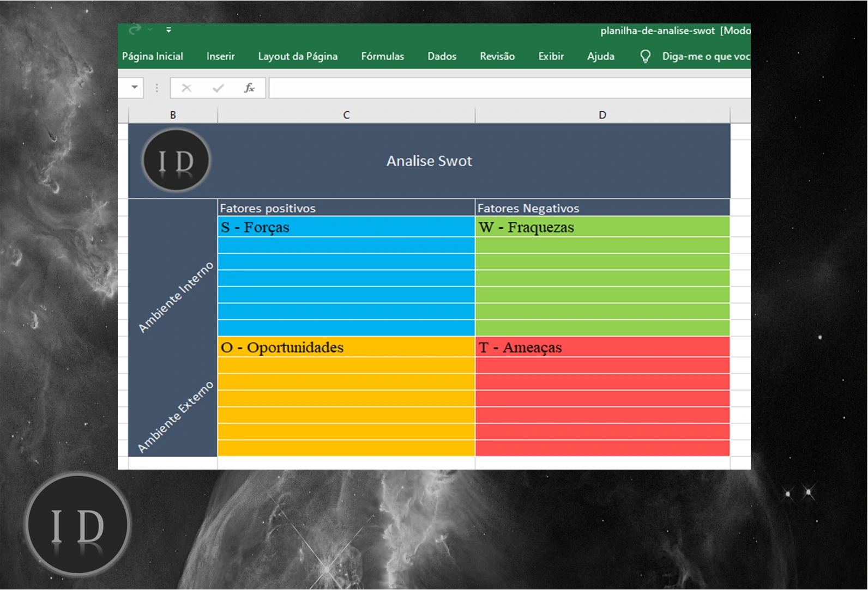Click the 'Ambiente Interno' rotated label
The image size is (868, 590).
pyautogui.click(x=176, y=297)
